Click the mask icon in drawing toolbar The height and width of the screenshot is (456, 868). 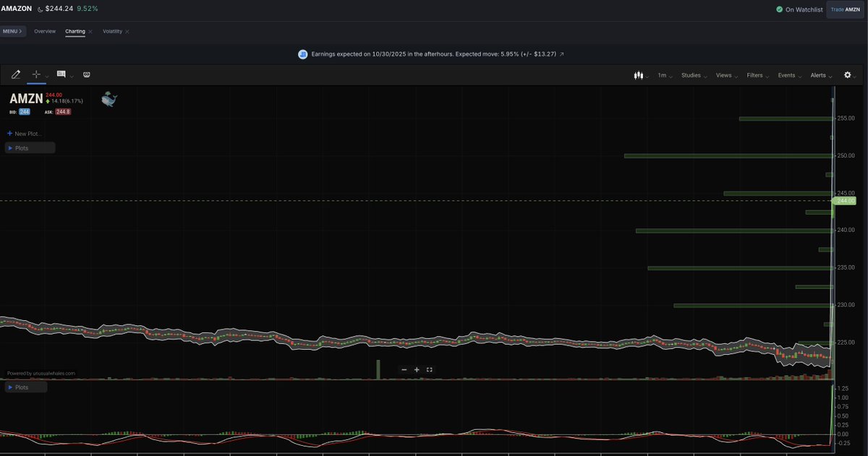86,74
